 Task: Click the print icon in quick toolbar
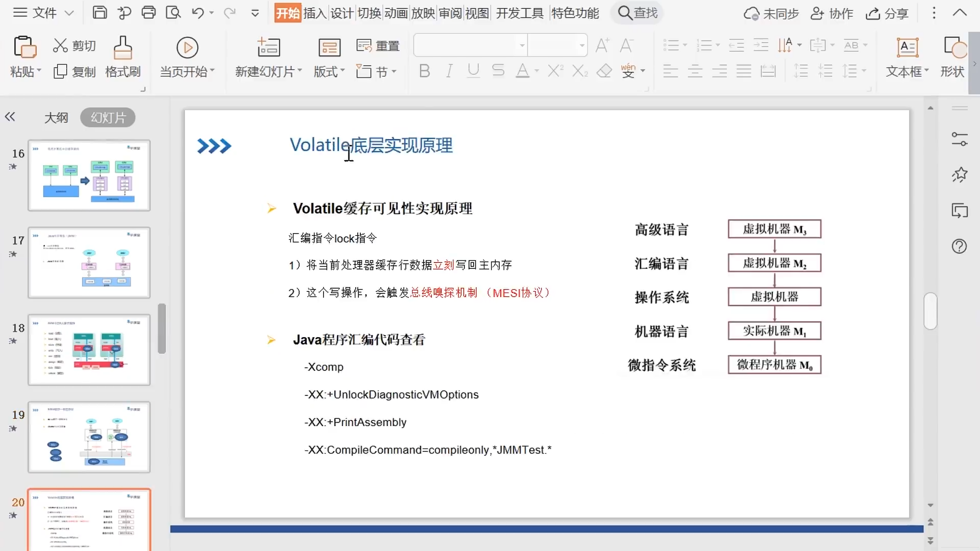[149, 13]
